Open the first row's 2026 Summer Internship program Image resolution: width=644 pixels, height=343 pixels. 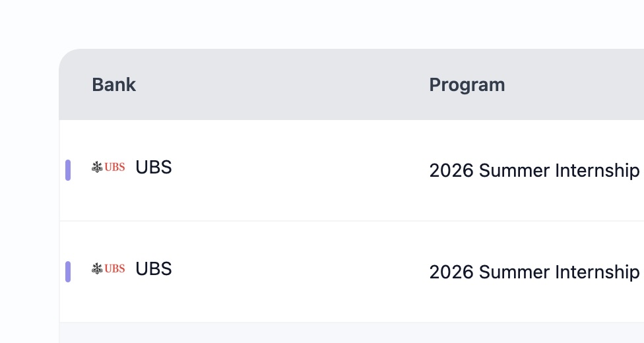534,171
